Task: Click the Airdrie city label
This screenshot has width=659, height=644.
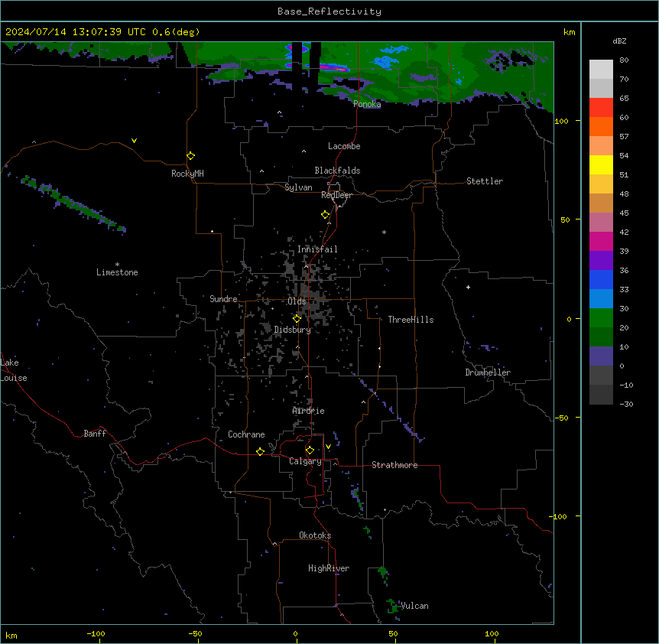Action: tap(308, 411)
